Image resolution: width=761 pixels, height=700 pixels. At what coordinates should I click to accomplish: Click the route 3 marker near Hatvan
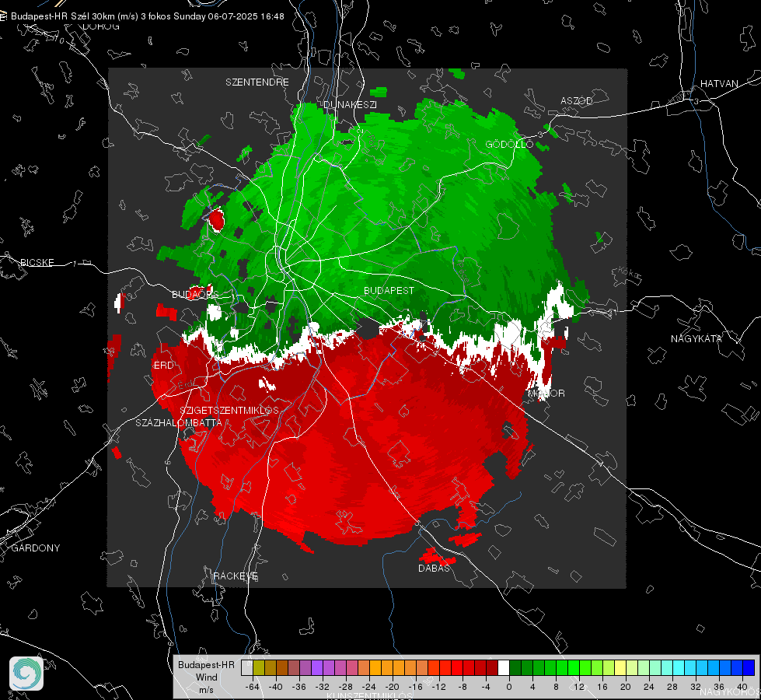(696, 101)
